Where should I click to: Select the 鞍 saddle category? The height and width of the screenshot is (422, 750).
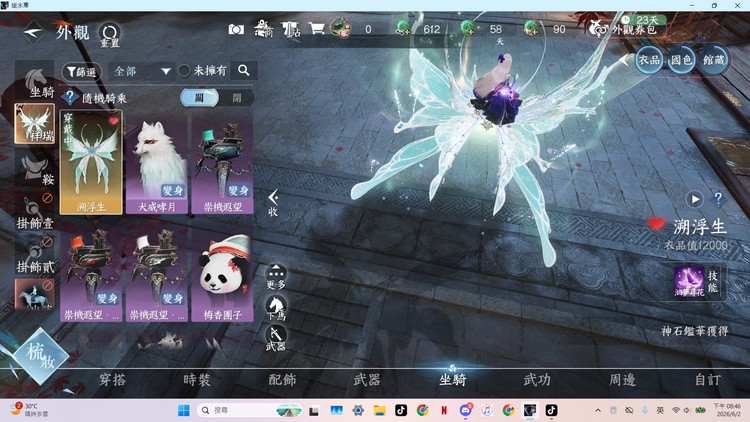point(35,170)
